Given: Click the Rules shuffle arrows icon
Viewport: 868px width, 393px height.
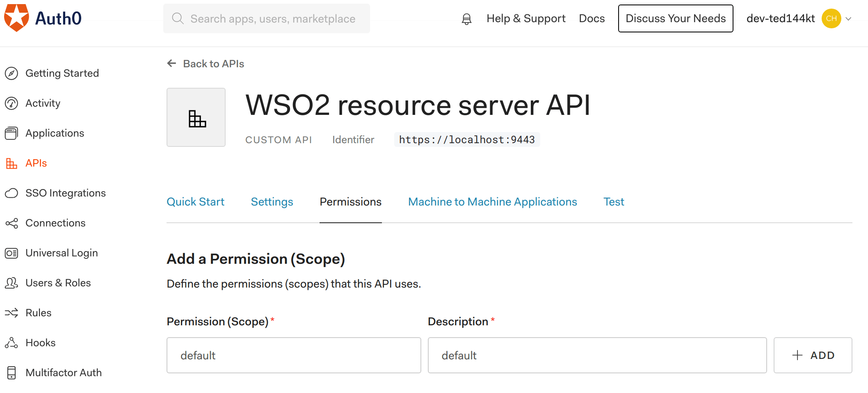Looking at the screenshot, I should coord(11,313).
